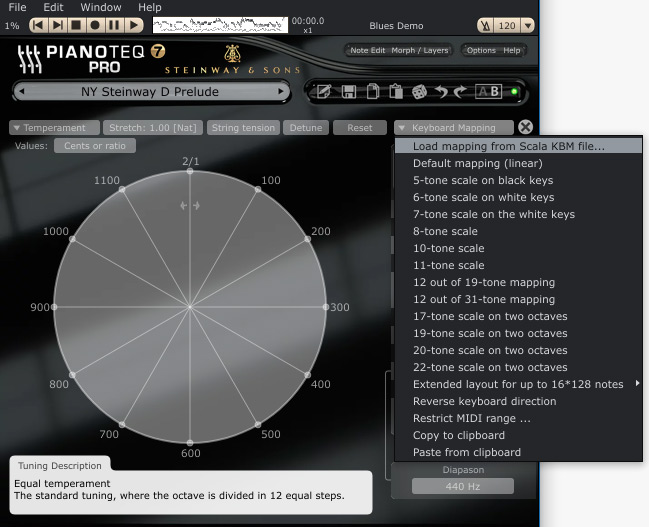
Task: Select 6-tone scale on white keys
Action: tap(519, 197)
